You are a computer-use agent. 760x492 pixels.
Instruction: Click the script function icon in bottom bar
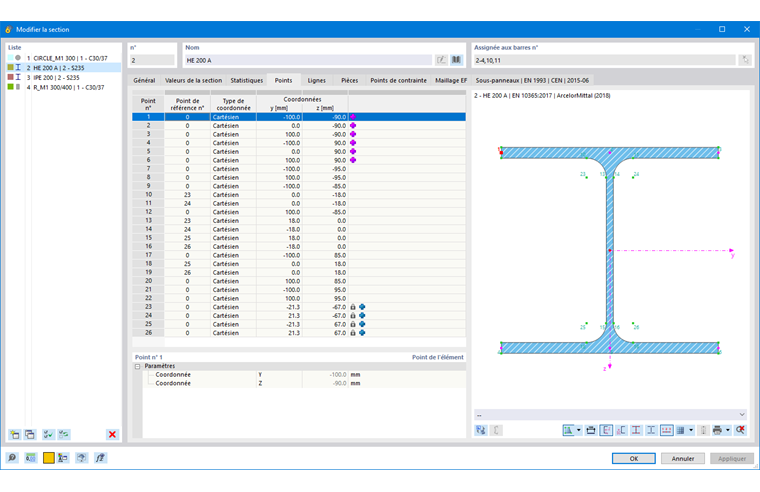(100, 458)
